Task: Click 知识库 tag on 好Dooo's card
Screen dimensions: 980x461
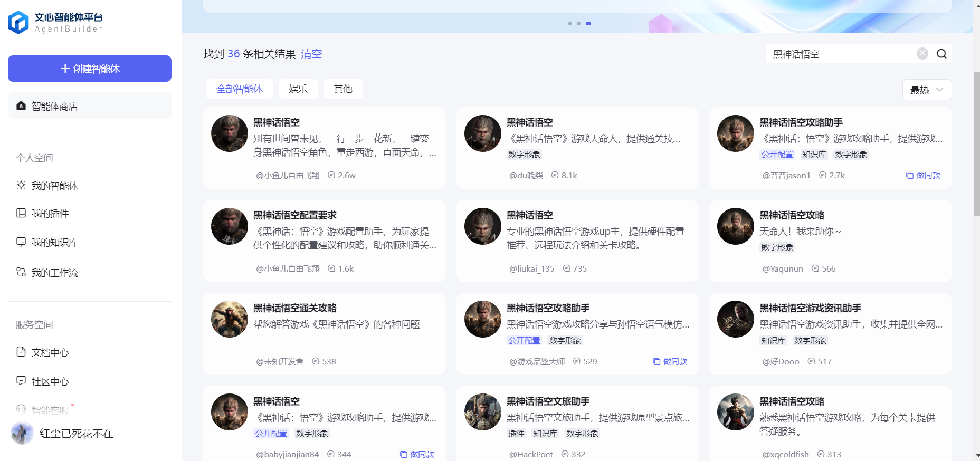Action: (773, 340)
